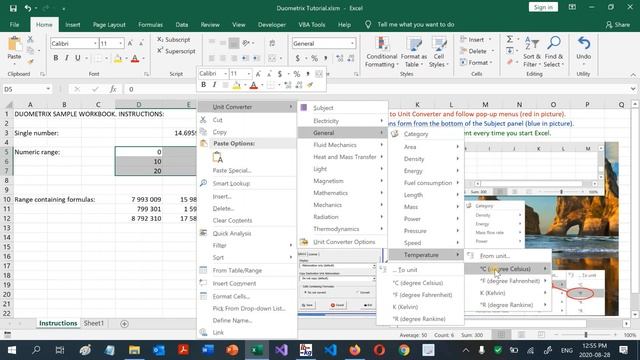
Task: Toggle Bold in the ribbon Font group
Action: 56,58
